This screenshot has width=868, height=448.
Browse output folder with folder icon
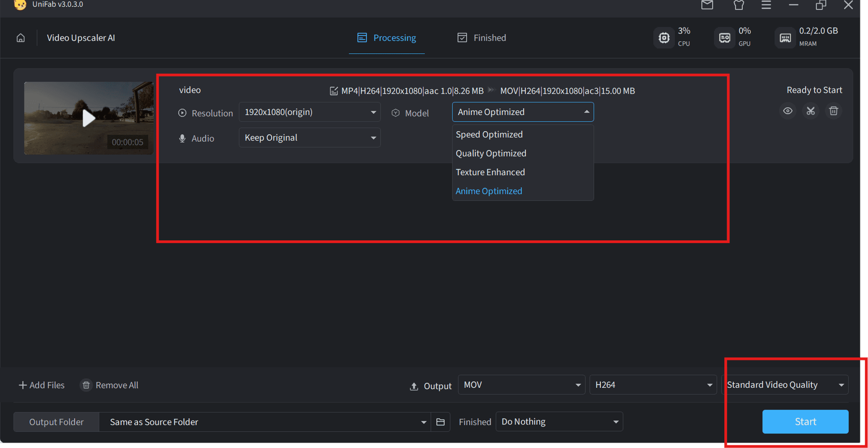(440, 422)
